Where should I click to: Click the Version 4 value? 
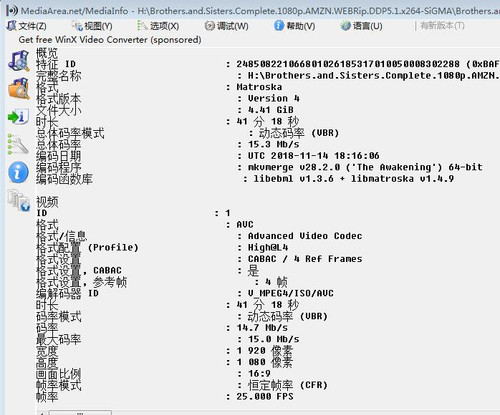(x=274, y=98)
